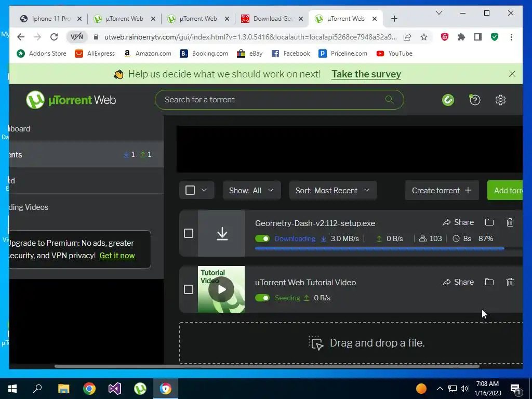Viewport: 532px width, 399px height.
Task: Share the uTorrent Web Tutorial Video
Action: (458, 282)
